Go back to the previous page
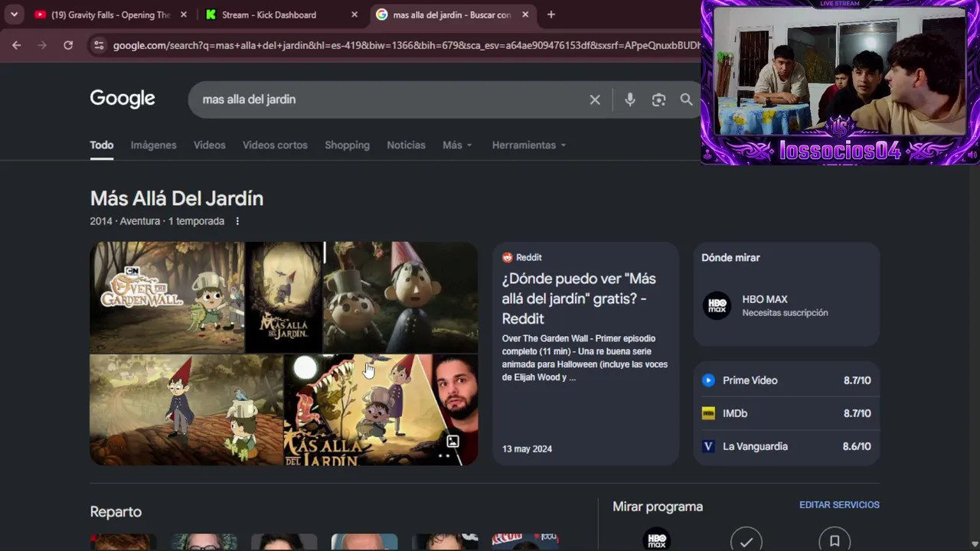The width and height of the screenshot is (980, 551). pos(17,45)
